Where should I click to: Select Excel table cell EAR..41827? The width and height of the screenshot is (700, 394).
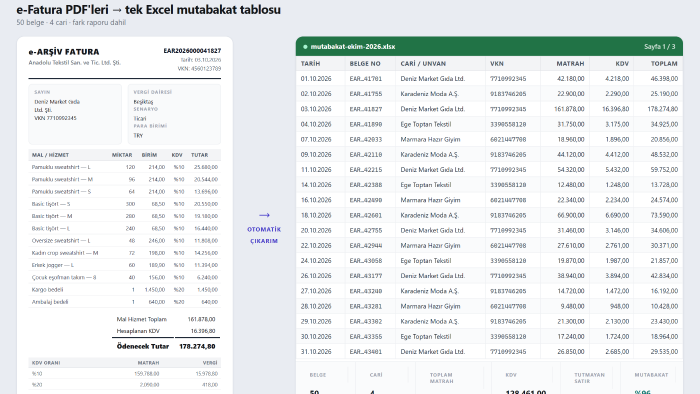click(366, 109)
